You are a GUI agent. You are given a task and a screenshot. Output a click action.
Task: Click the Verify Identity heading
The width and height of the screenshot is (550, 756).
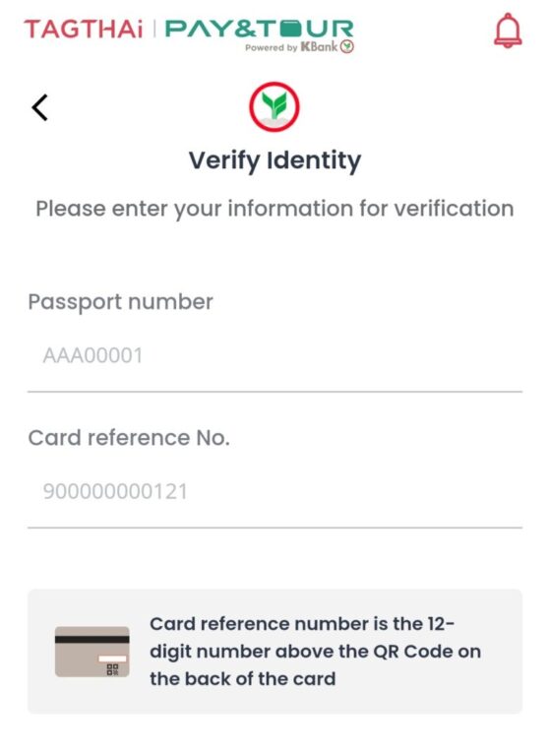click(x=275, y=160)
